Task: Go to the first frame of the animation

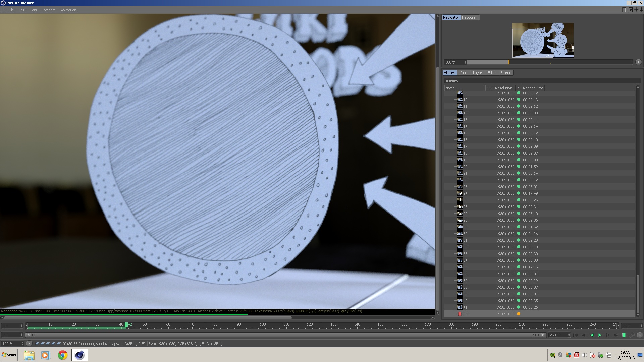Action: [576, 335]
